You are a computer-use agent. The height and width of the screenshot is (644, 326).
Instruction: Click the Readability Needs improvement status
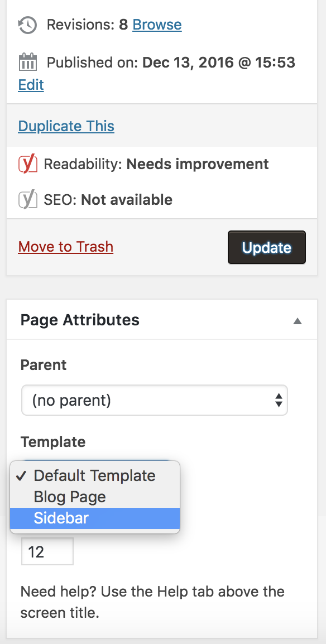(x=156, y=164)
